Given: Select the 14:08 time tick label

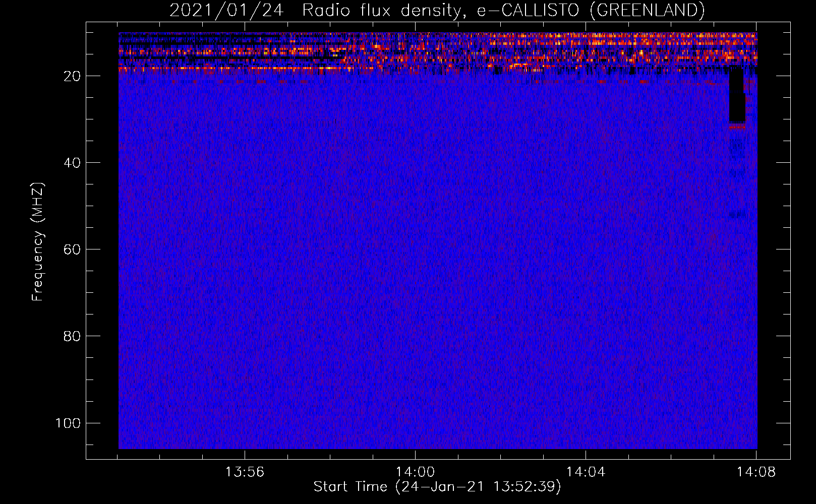Looking at the screenshot, I should (x=756, y=472).
